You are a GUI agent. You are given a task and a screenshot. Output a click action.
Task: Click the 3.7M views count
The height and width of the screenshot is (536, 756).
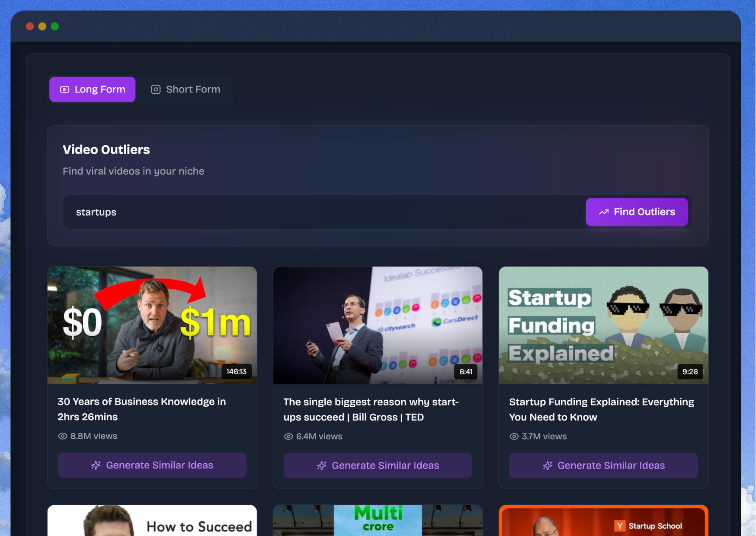pyautogui.click(x=544, y=437)
